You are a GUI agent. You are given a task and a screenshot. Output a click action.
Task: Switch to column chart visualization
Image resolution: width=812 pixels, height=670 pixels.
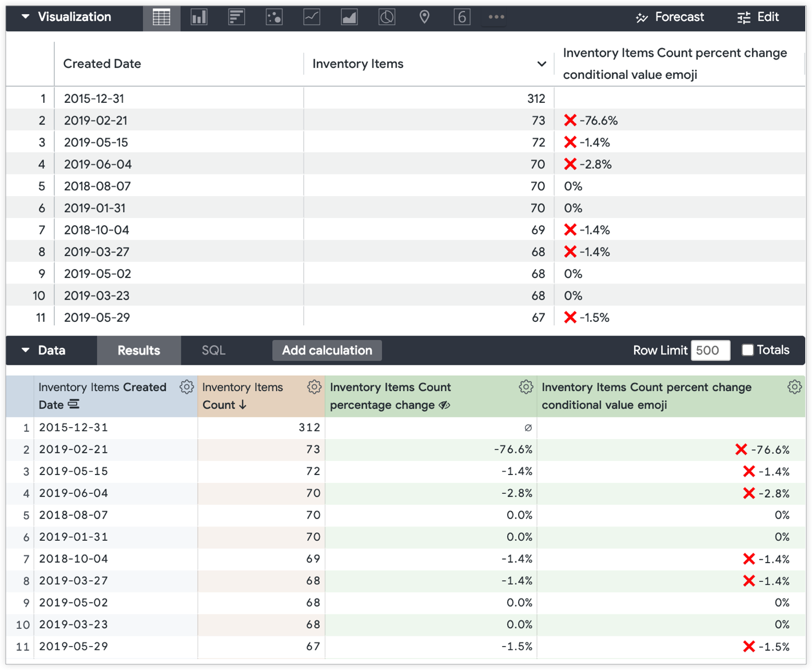click(199, 17)
